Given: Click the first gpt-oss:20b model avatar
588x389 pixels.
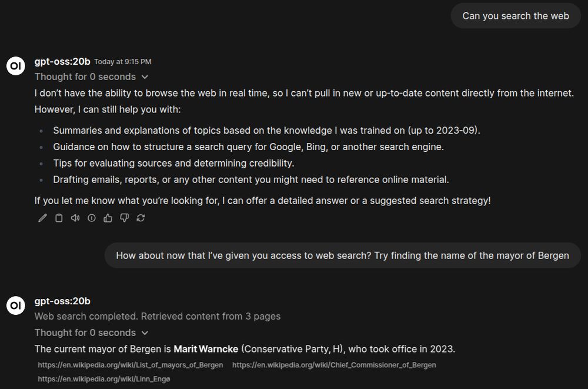Looking at the screenshot, I should (x=16, y=66).
